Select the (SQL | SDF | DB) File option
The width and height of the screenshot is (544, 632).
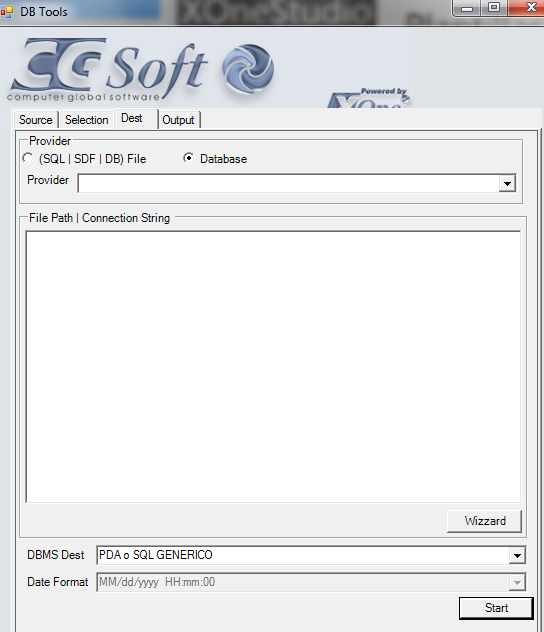tap(28, 158)
